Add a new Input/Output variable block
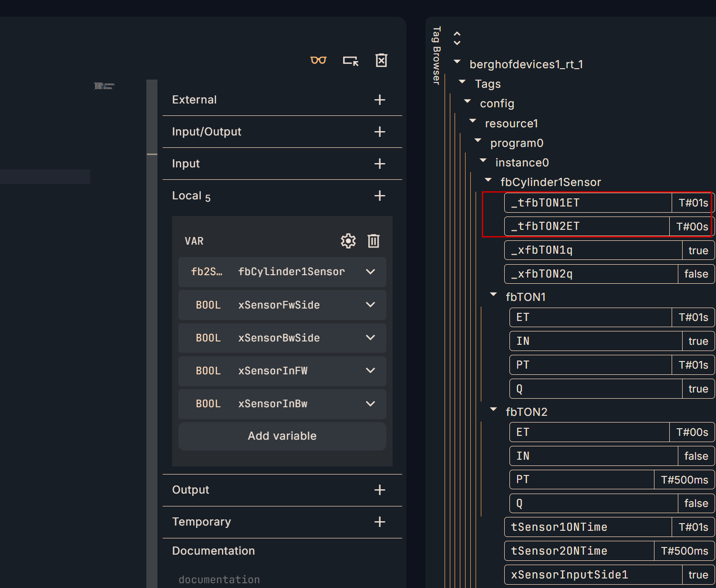This screenshot has width=716, height=588. 380,132
